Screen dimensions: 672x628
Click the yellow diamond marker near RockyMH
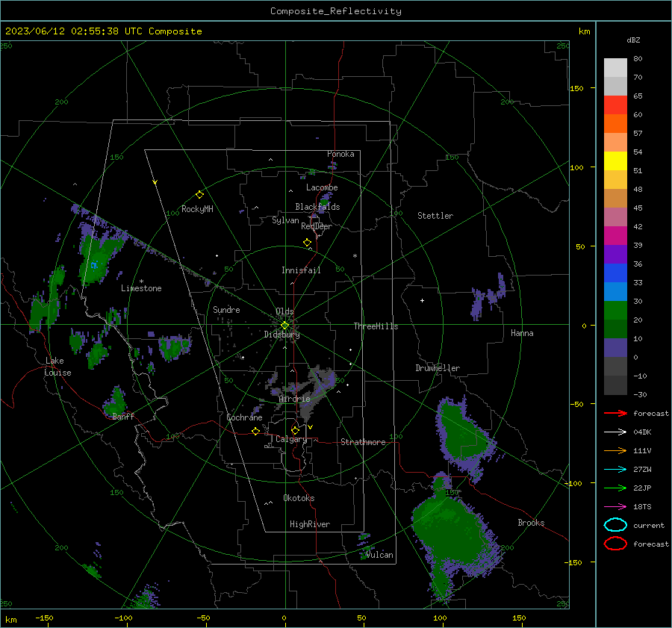[199, 195]
